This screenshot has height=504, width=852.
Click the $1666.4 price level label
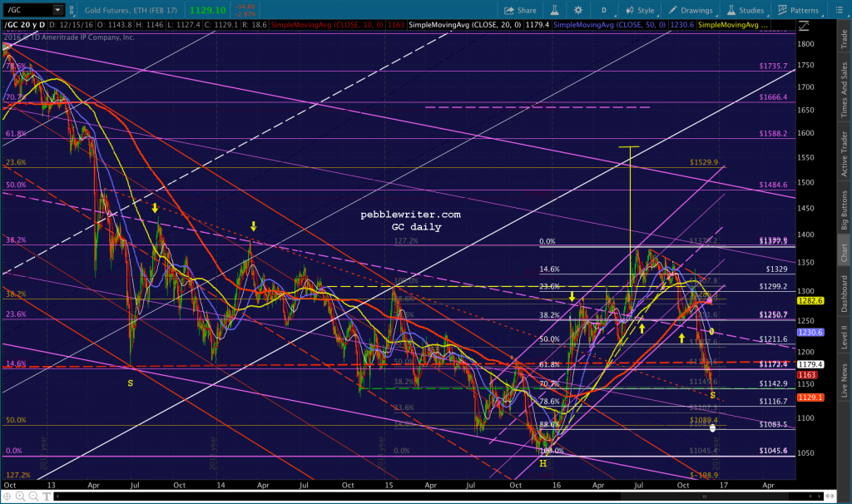[x=773, y=97]
